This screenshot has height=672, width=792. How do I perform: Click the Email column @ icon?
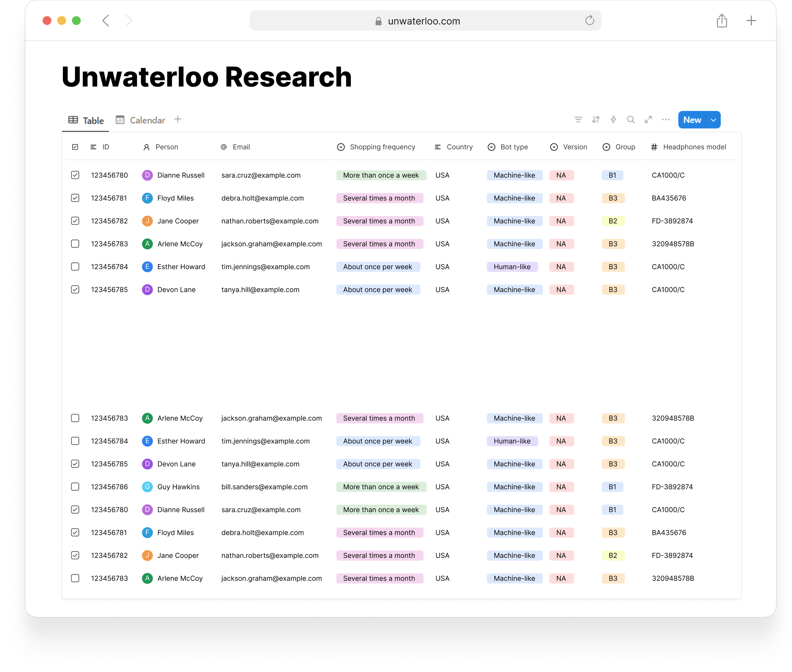point(223,147)
